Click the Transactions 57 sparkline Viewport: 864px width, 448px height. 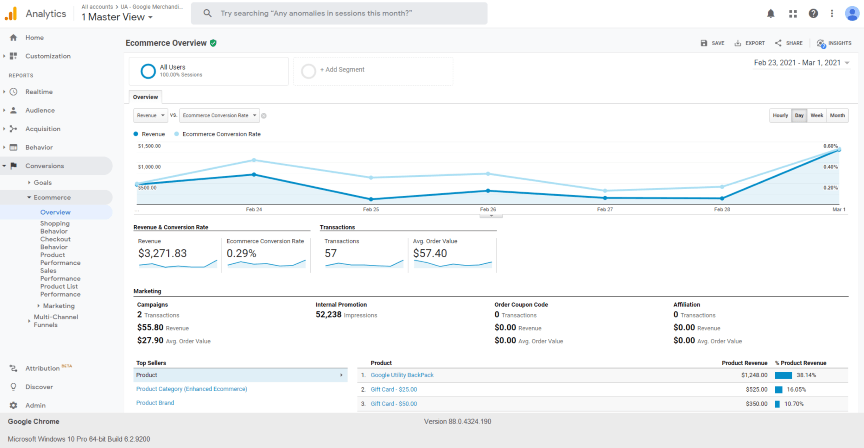[x=364, y=265]
